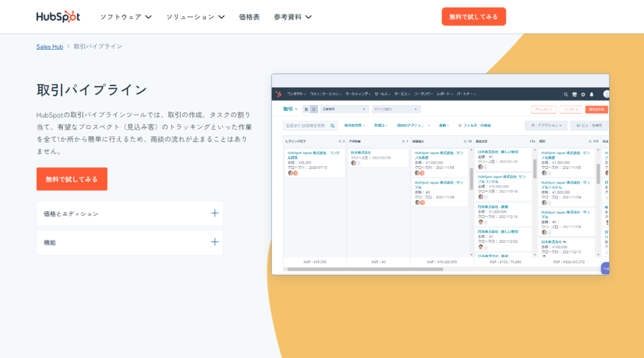The height and width of the screenshot is (358, 644).
Task: Switch to list view icon
Action: pyautogui.click(x=306, y=109)
